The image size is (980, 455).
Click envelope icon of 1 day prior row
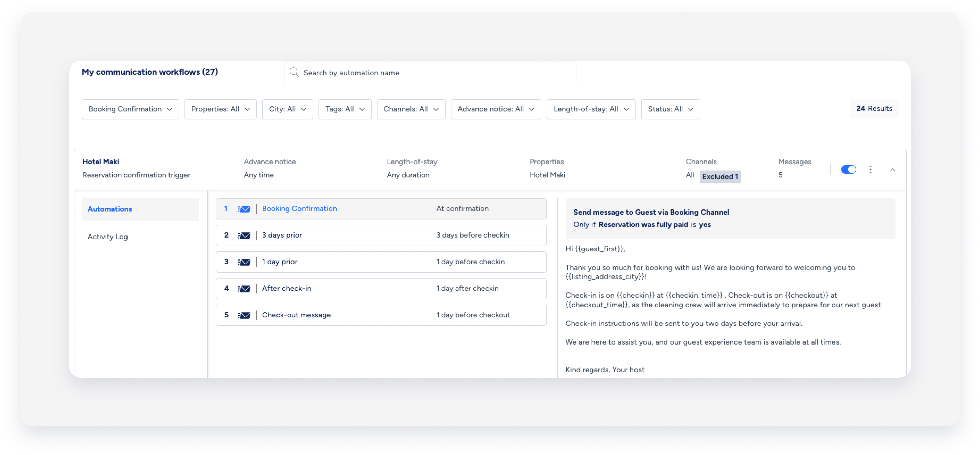tap(244, 262)
